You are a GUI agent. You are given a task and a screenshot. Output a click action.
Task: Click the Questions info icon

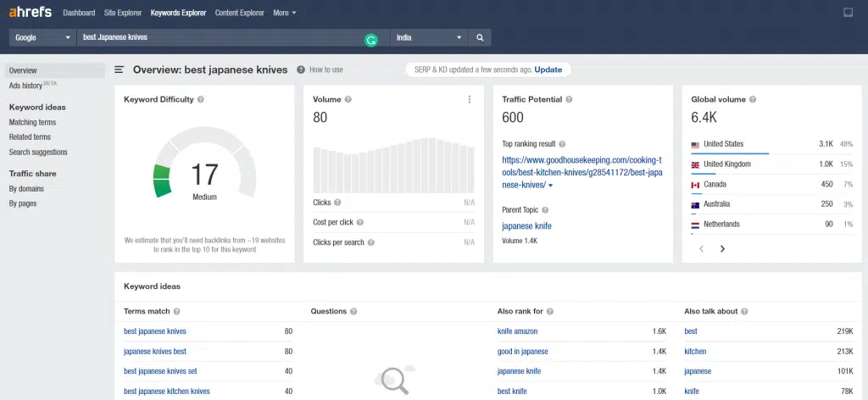[x=353, y=312]
